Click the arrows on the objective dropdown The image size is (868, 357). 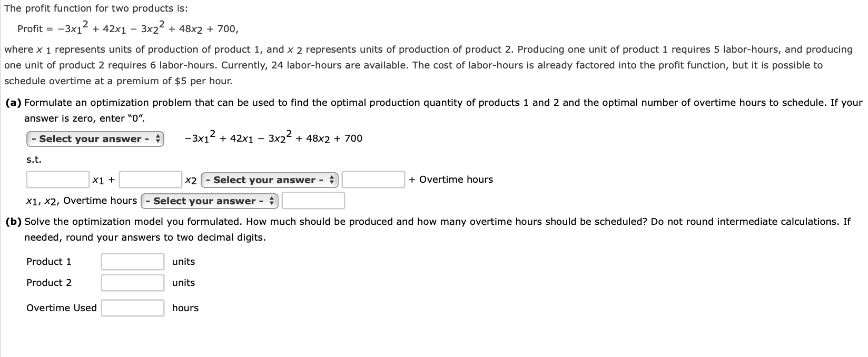point(157,138)
